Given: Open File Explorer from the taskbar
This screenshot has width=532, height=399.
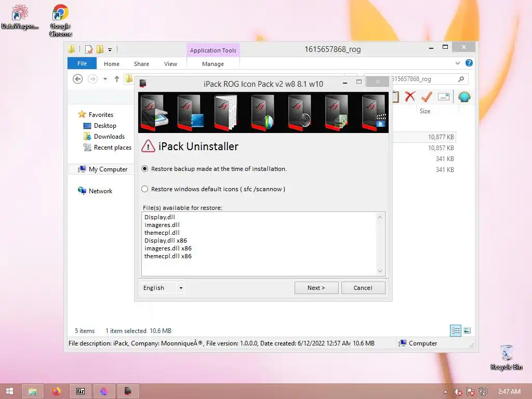Looking at the screenshot, I should coord(33,391).
